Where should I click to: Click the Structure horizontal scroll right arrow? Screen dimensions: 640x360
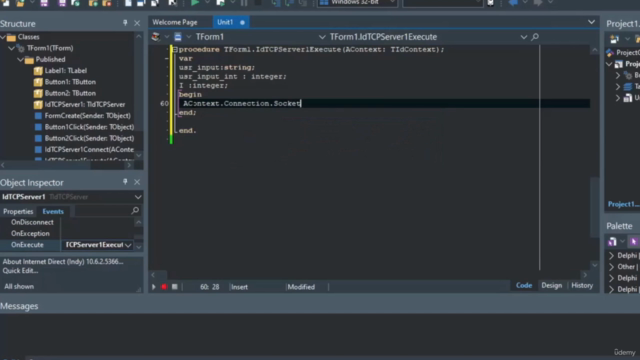(129, 165)
